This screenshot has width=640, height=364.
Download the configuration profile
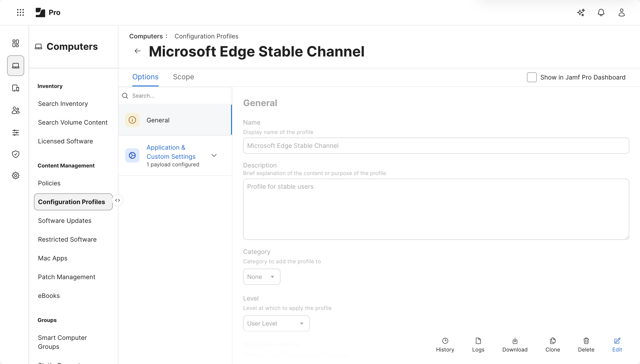tap(514, 345)
